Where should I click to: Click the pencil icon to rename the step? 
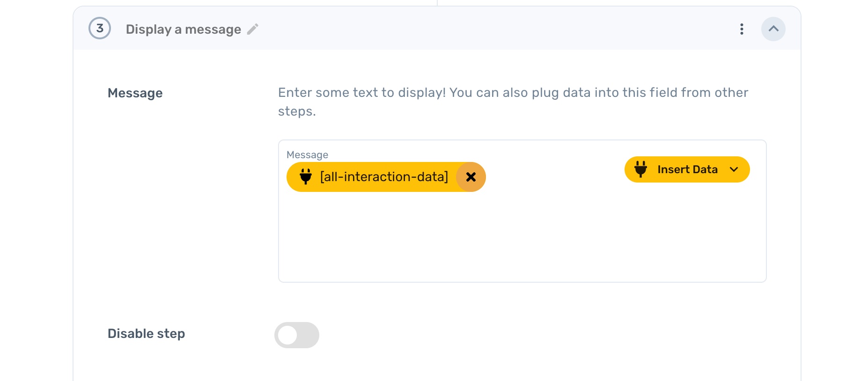coord(253,29)
